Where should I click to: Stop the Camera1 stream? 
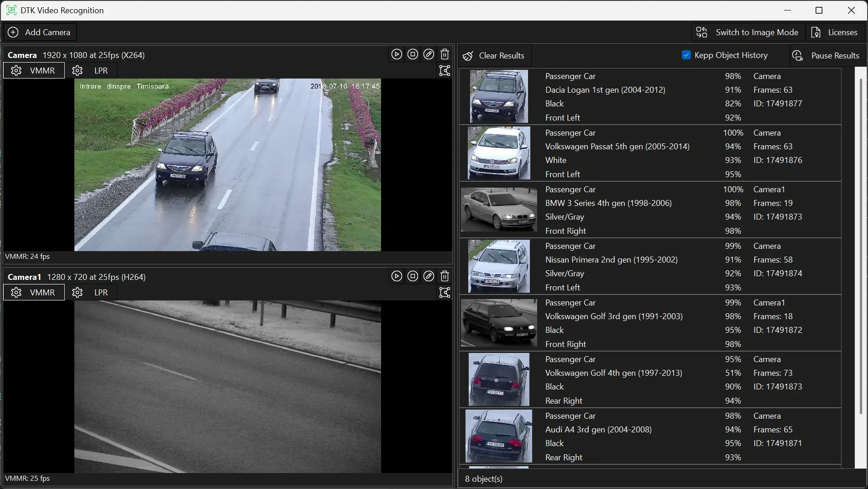coord(413,276)
